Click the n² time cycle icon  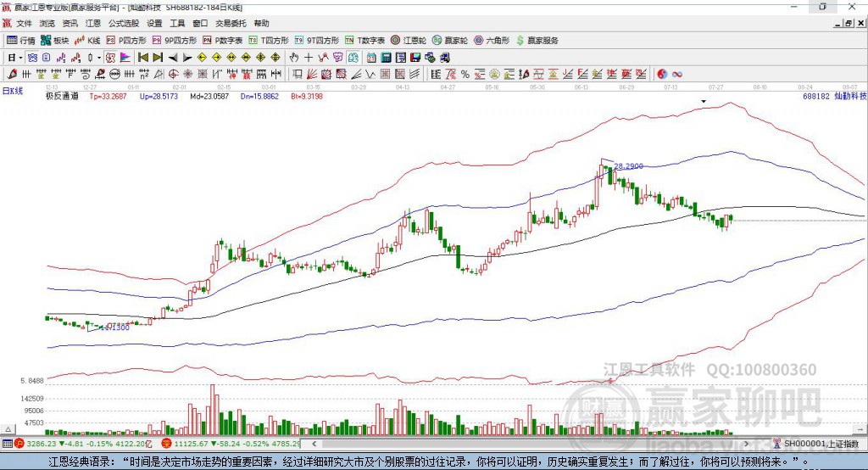(x=144, y=75)
